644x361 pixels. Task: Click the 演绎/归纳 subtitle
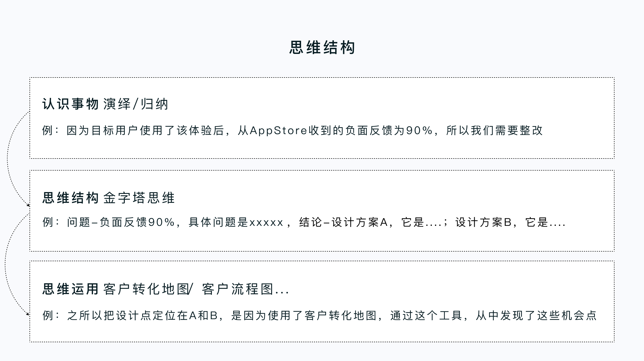click(x=136, y=104)
